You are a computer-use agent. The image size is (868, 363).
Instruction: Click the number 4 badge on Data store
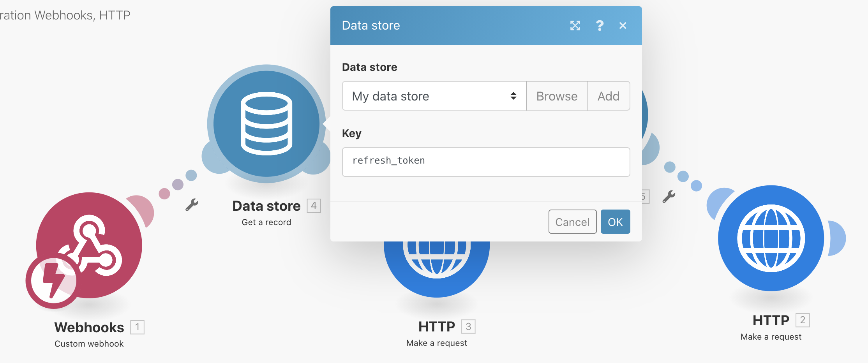[314, 205]
